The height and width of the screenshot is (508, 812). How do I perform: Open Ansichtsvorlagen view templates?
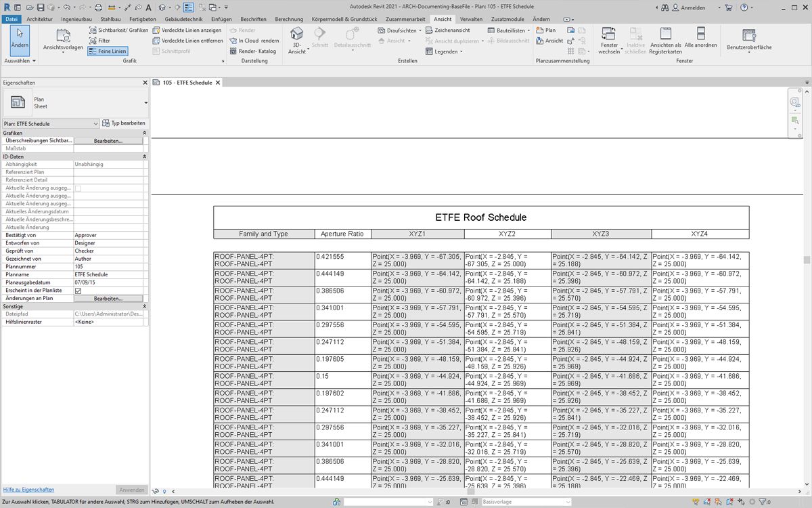point(63,40)
